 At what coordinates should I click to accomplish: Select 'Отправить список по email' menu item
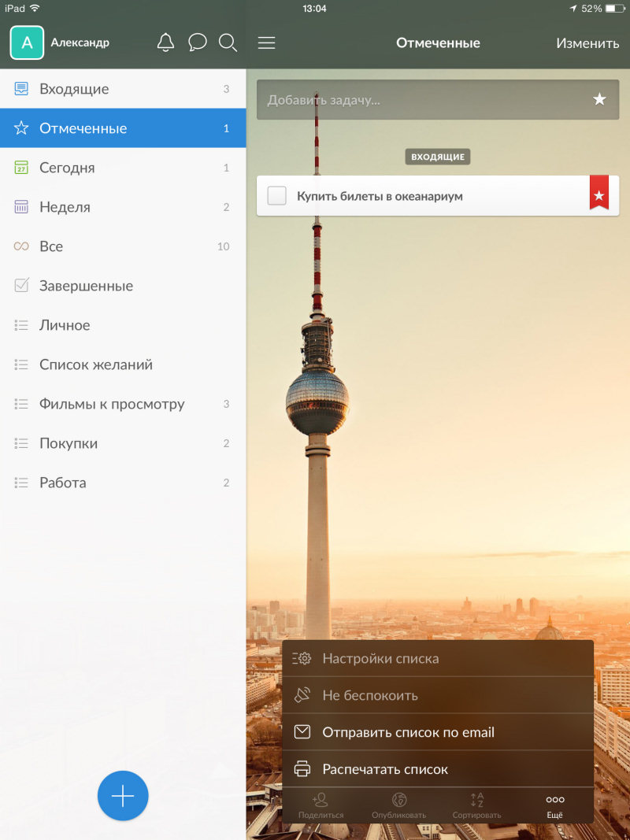click(408, 732)
